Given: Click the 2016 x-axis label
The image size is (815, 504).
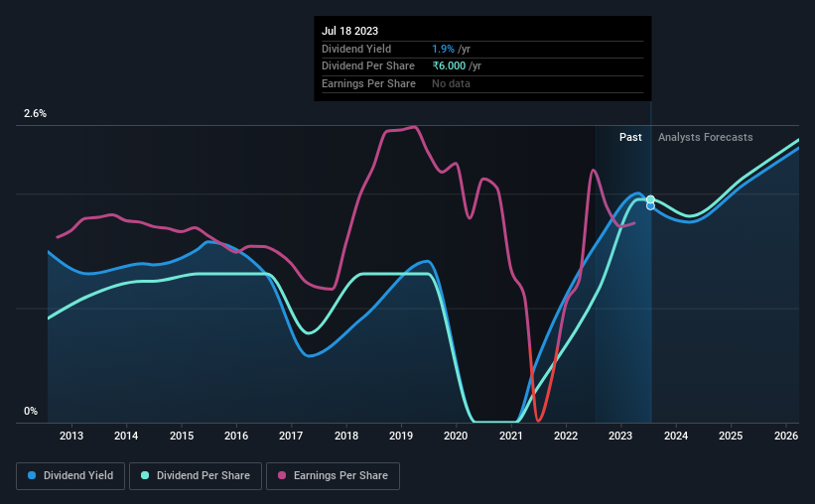Looking at the screenshot, I should coord(236,436).
